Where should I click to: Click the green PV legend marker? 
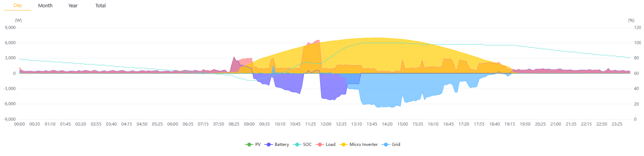pyautogui.click(x=249, y=144)
